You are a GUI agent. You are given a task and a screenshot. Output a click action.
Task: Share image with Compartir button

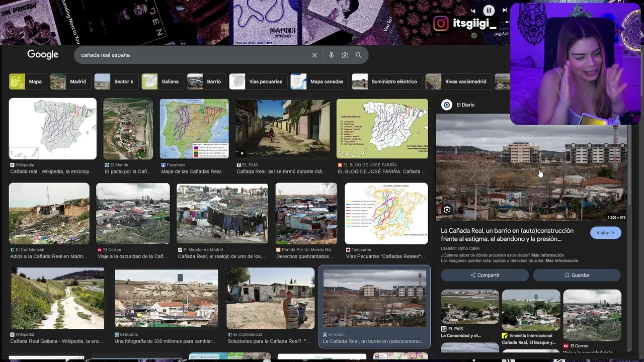(x=485, y=275)
